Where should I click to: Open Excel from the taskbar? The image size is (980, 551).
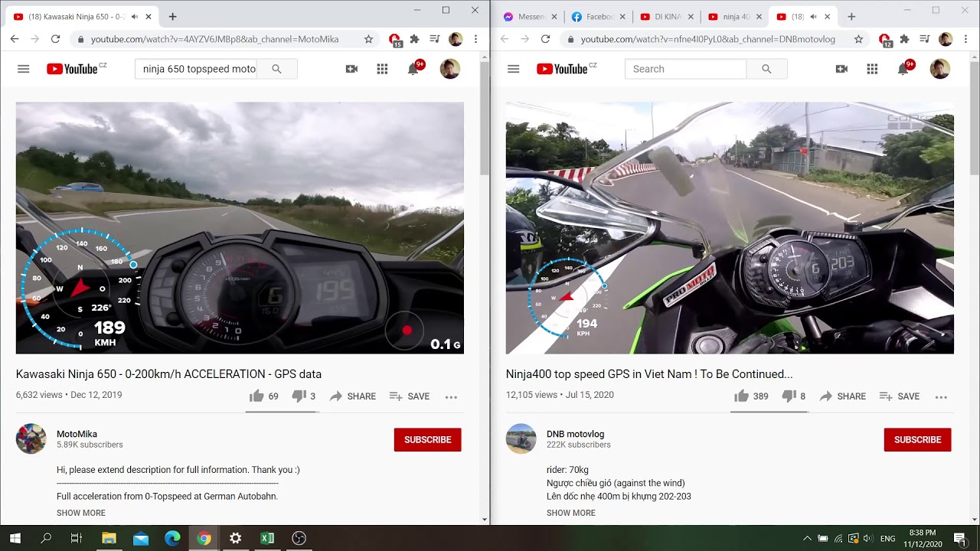point(267,539)
